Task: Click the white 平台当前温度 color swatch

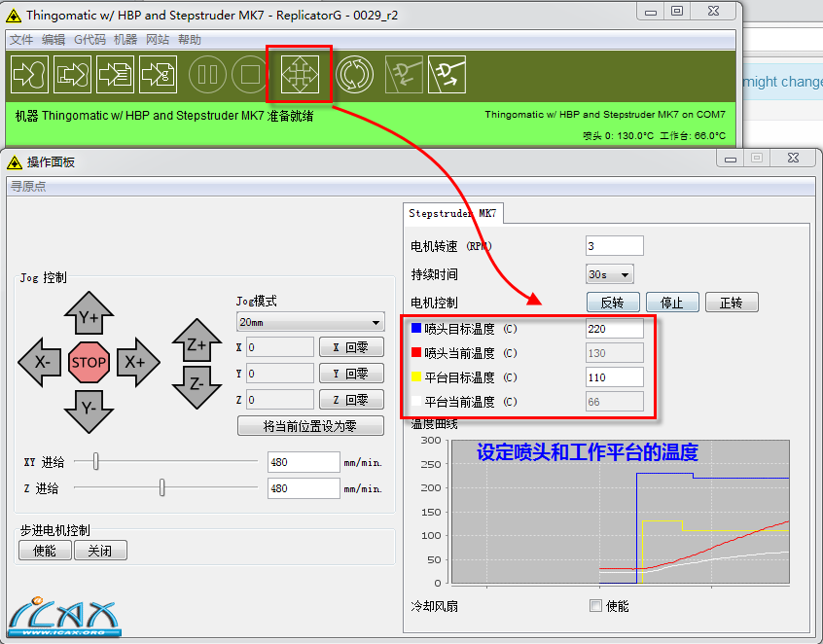Action: point(416,401)
